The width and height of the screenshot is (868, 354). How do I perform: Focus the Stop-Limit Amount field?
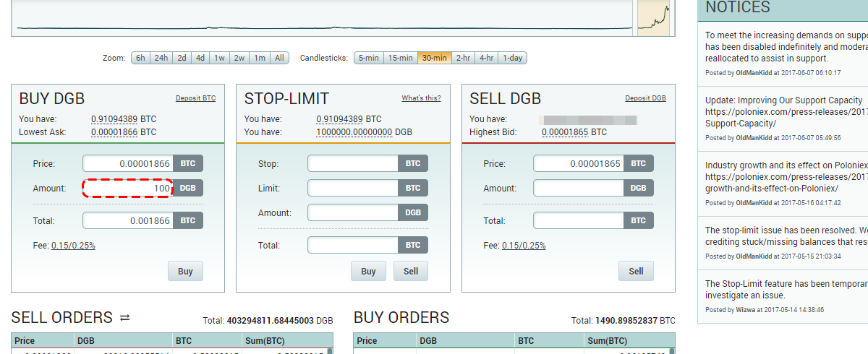tap(353, 213)
